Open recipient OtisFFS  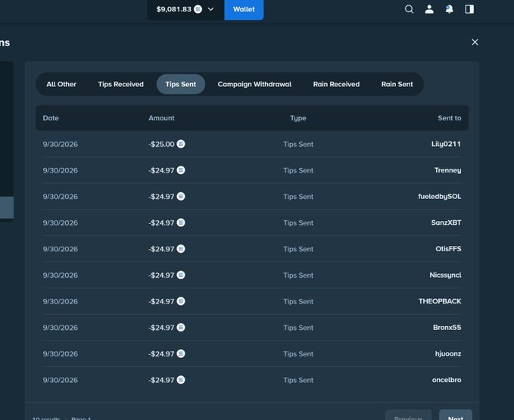pyautogui.click(x=448, y=249)
